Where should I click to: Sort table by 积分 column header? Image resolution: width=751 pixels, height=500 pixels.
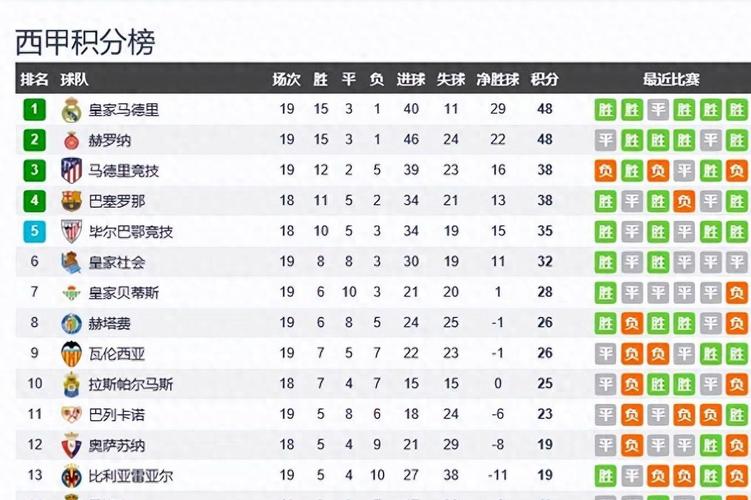[545, 79]
